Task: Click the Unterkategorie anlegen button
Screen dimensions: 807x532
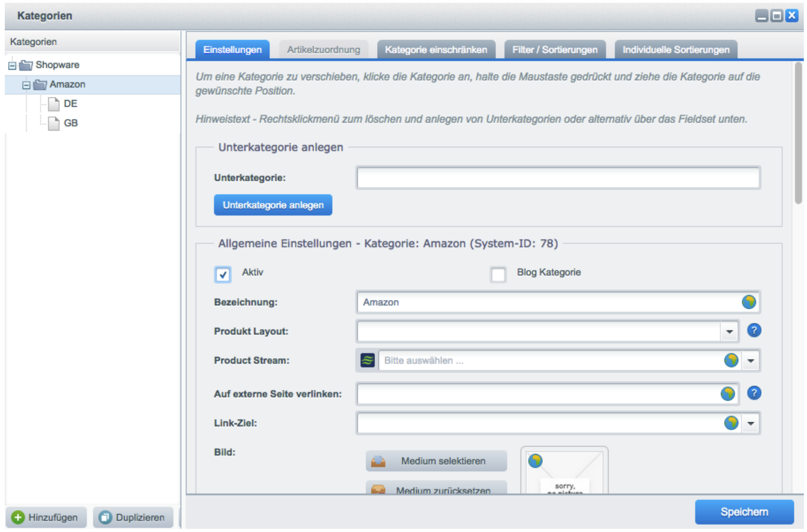Action: (273, 205)
